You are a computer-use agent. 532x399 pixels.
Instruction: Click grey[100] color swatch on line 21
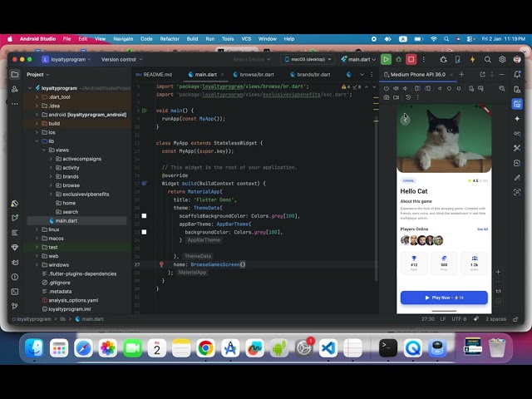[144, 216]
